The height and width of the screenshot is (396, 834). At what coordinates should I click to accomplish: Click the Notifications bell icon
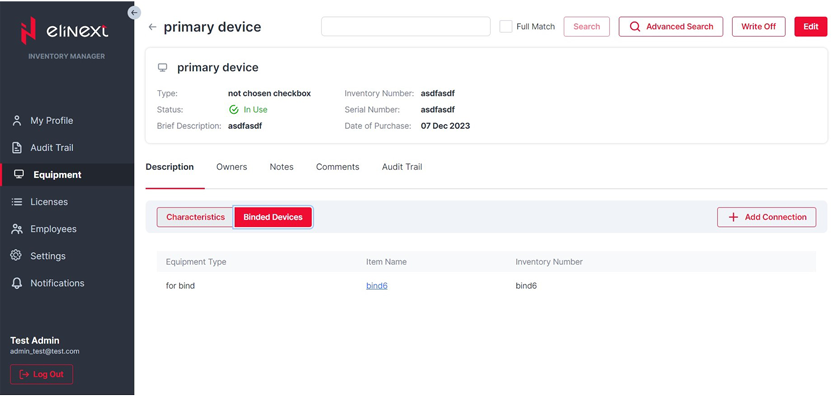pos(17,283)
